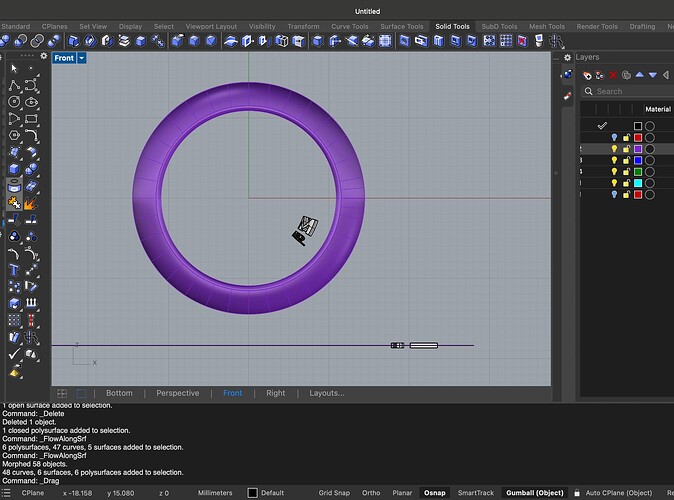Switch to the Surface Tools tab

coord(401,26)
